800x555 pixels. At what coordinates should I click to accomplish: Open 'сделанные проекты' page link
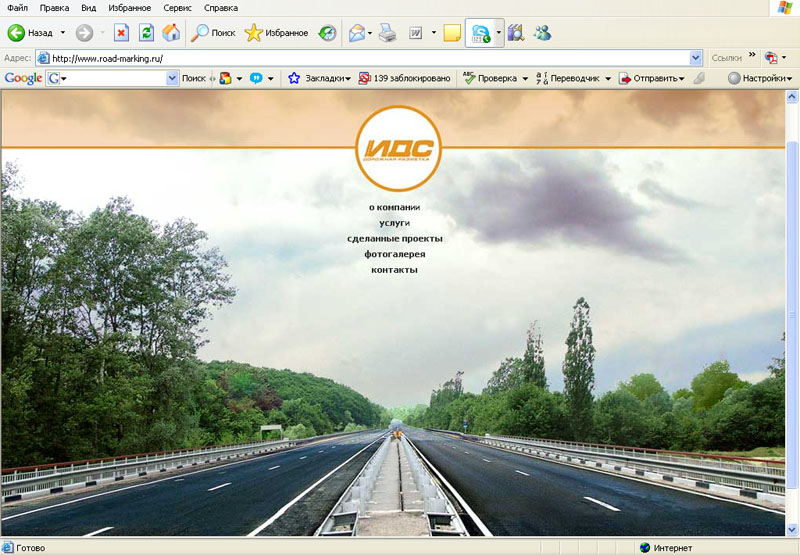394,238
